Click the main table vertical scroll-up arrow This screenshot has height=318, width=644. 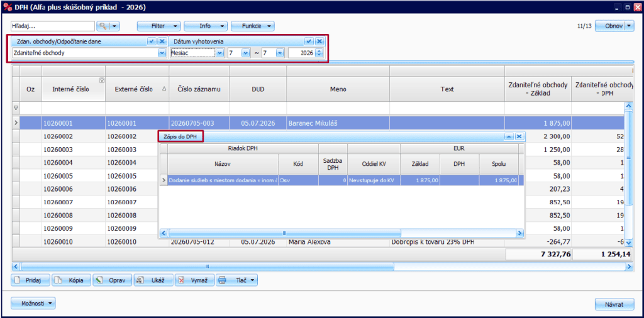point(628,106)
